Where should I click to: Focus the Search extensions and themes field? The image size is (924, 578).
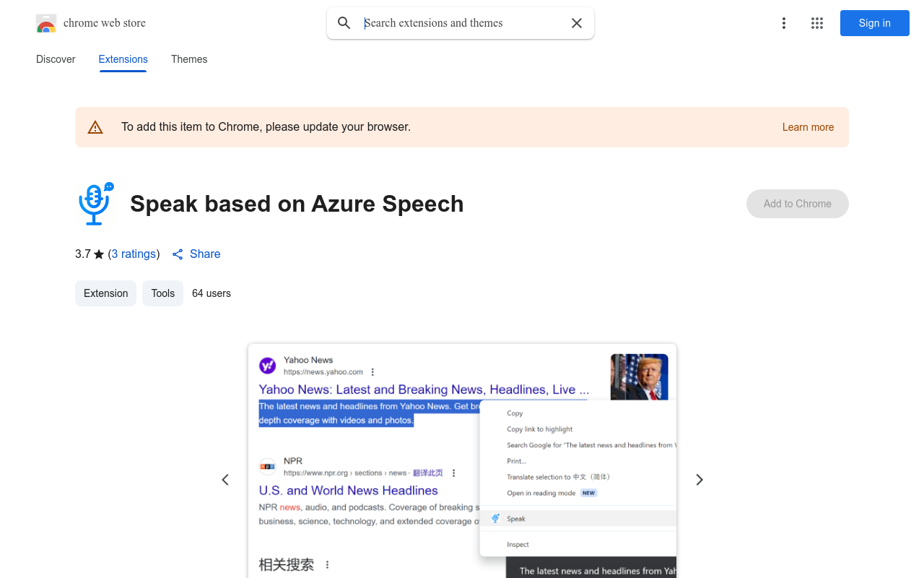tap(462, 23)
